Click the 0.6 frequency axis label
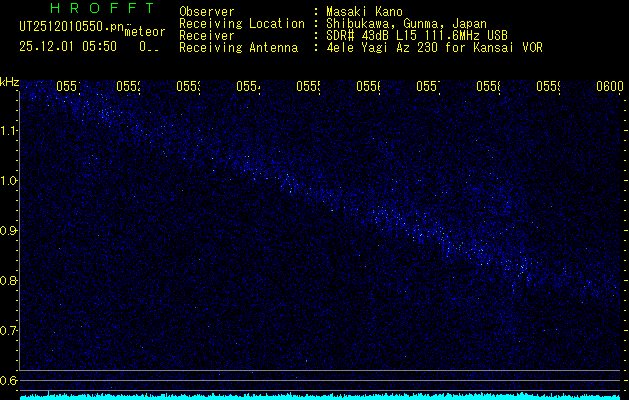Screen dimensions: 629x400 pyautogui.click(x=8, y=380)
